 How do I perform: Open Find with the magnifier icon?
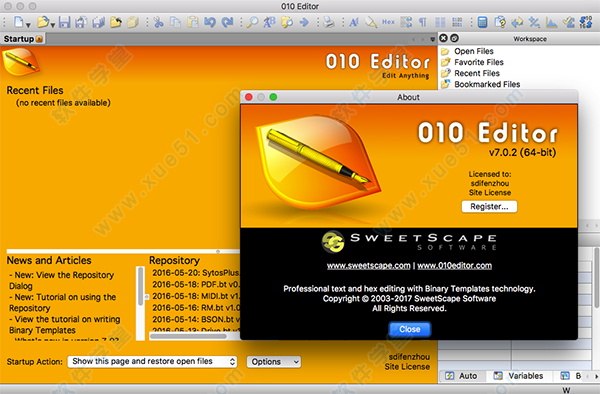[x=252, y=22]
